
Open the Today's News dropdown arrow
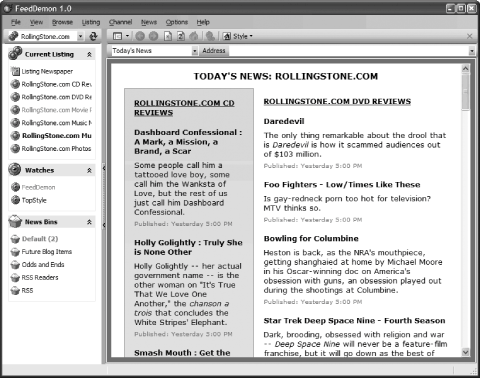point(195,51)
